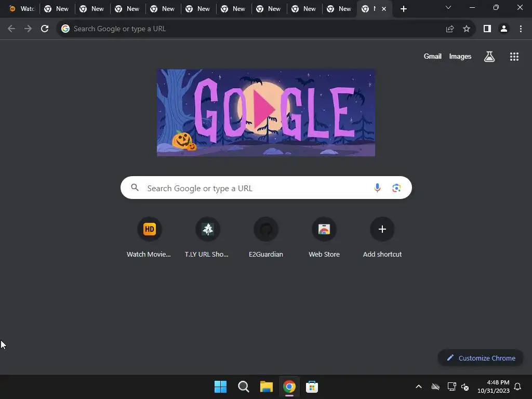Open the Chrome side panel
Screen dimensions: 532x399
(487, 29)
